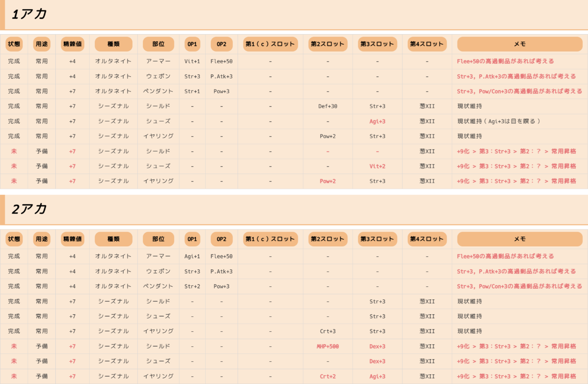Click the 1アカ section heading
Image resolution: width=588 pixels, height=384 pixels.
click(29, 14)
